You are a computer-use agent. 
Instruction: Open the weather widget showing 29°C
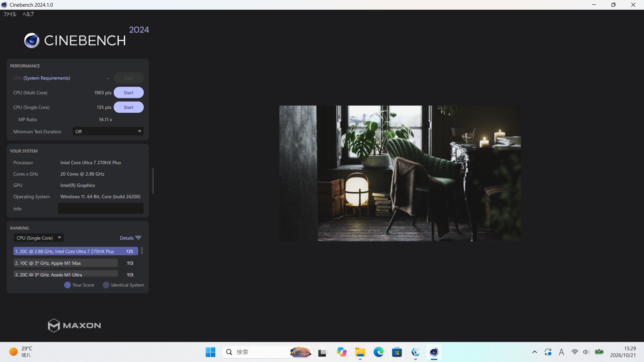point(21,352)
